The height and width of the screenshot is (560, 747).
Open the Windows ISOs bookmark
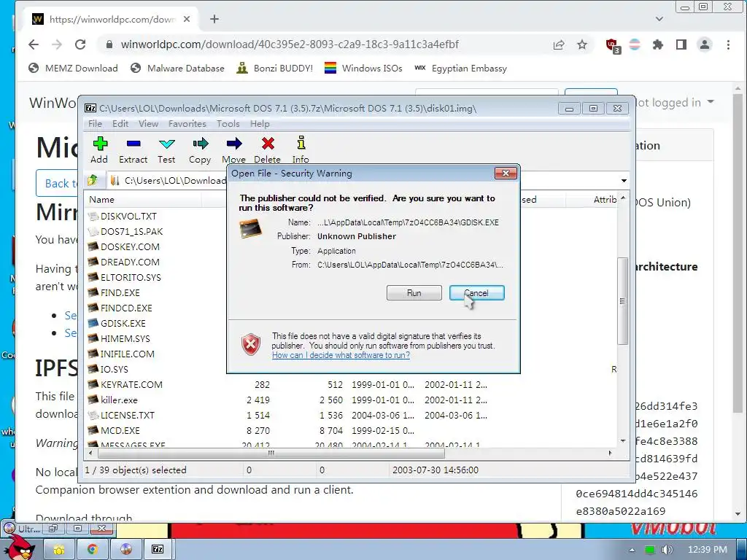(363, 68)
